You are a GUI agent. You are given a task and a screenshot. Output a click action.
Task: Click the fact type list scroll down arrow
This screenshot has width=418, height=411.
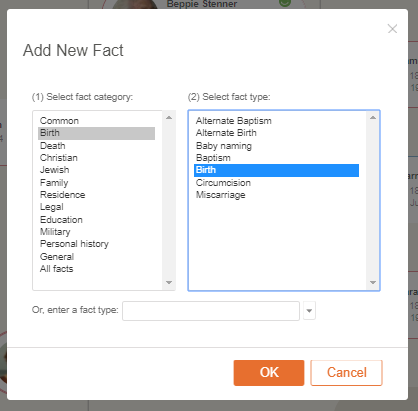tap(373, 283)
